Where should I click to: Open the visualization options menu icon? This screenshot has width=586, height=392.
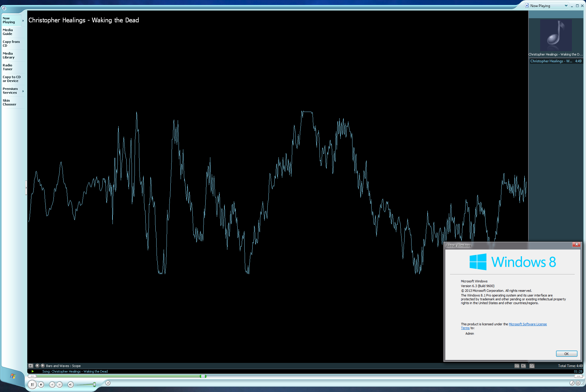(31, 366)
